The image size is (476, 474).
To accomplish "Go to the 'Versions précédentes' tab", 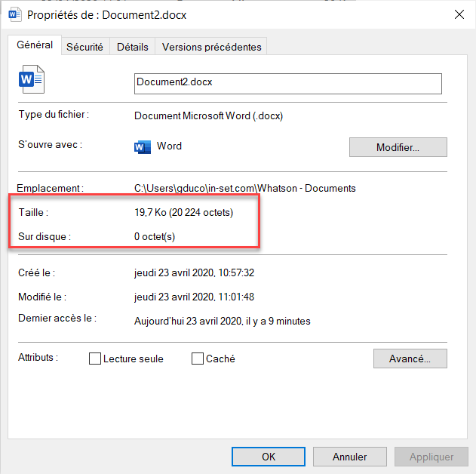I will pos(211,47).
